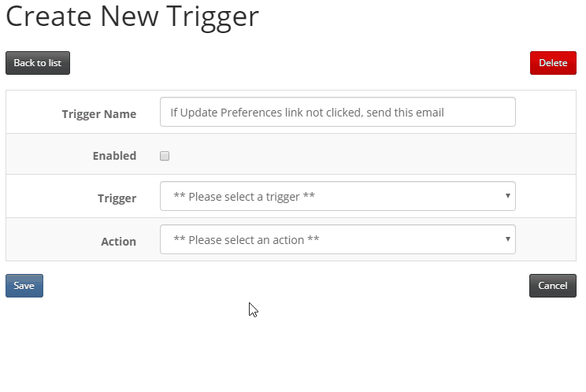
Task: Click the Trigger Name field label
Action: click(x=99, y=114)
